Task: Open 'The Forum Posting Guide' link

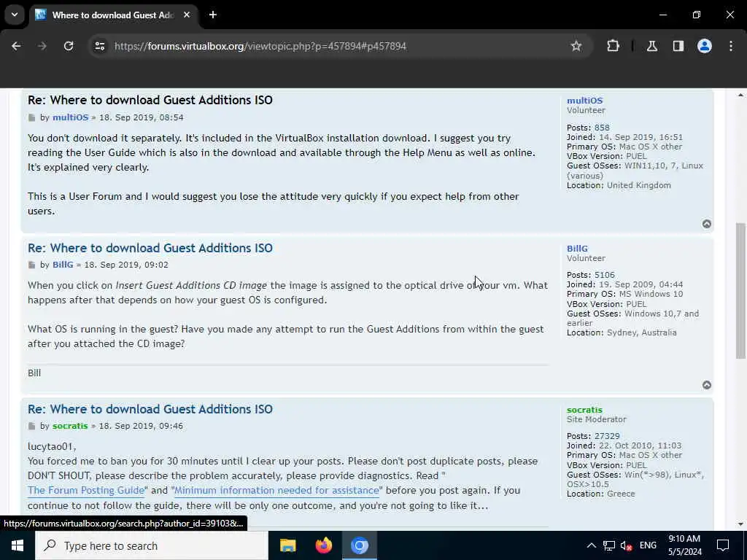Action: (x=86, y=490)
